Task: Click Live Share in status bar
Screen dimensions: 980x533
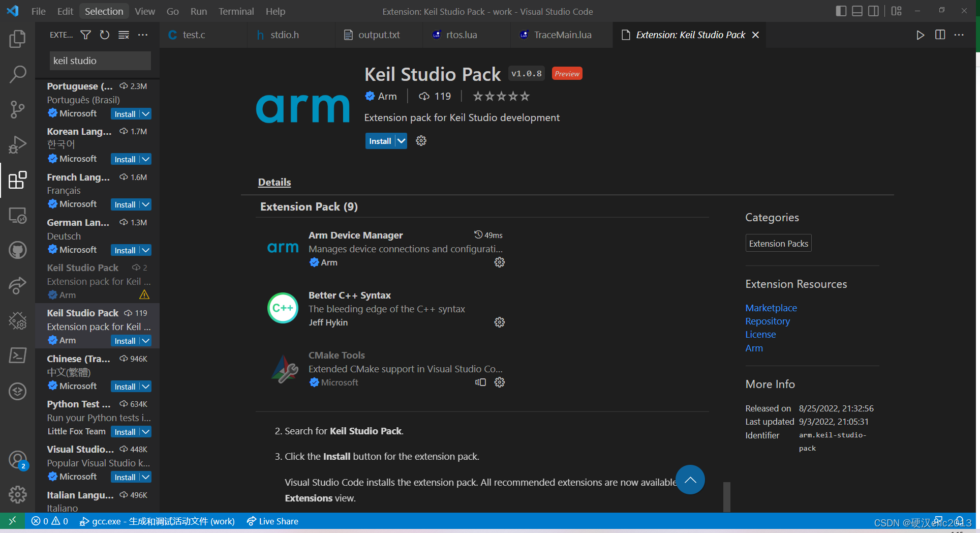Action: [x=272, y=521]
